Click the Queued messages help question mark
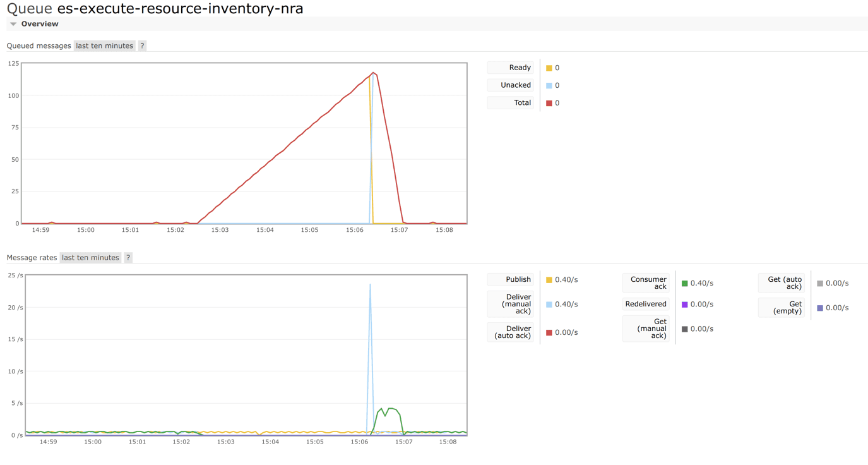Image resolution: width=868 pixels, height=465 pixels. (x=142, y=45)
